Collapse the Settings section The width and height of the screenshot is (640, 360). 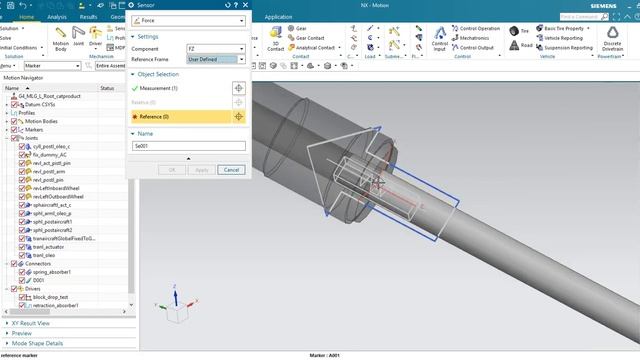(133, 37)
